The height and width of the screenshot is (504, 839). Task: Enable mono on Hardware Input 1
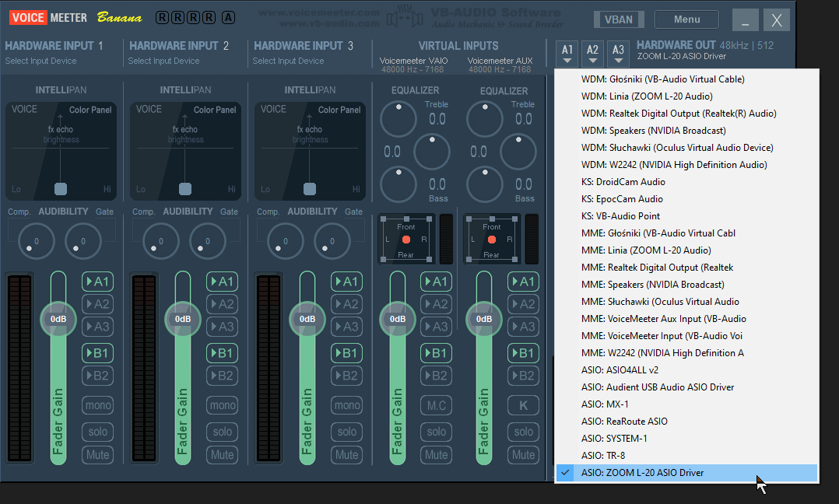coord(97,405)
